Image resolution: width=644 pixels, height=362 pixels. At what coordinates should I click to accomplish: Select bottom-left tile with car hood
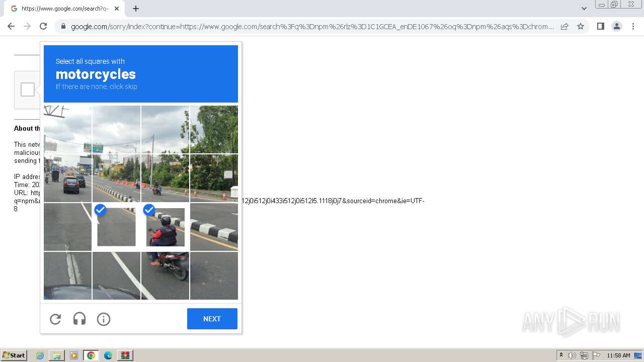click(67, 276)
